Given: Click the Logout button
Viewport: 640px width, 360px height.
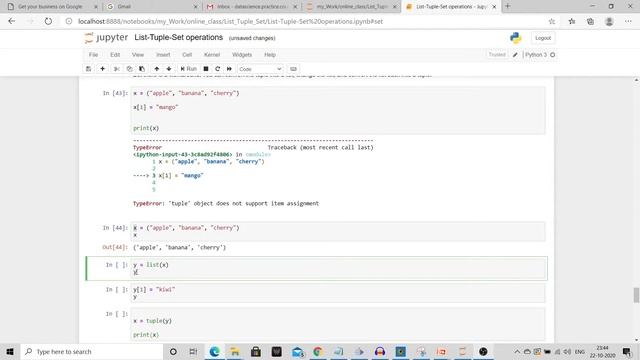Looking at the screenshot, I should click(543, 38).
